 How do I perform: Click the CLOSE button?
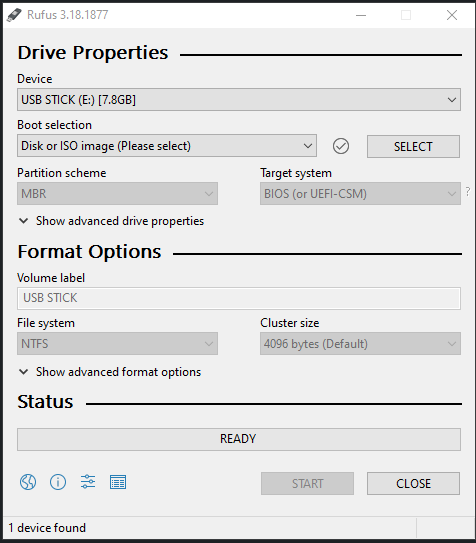click(x=413, y=483)
